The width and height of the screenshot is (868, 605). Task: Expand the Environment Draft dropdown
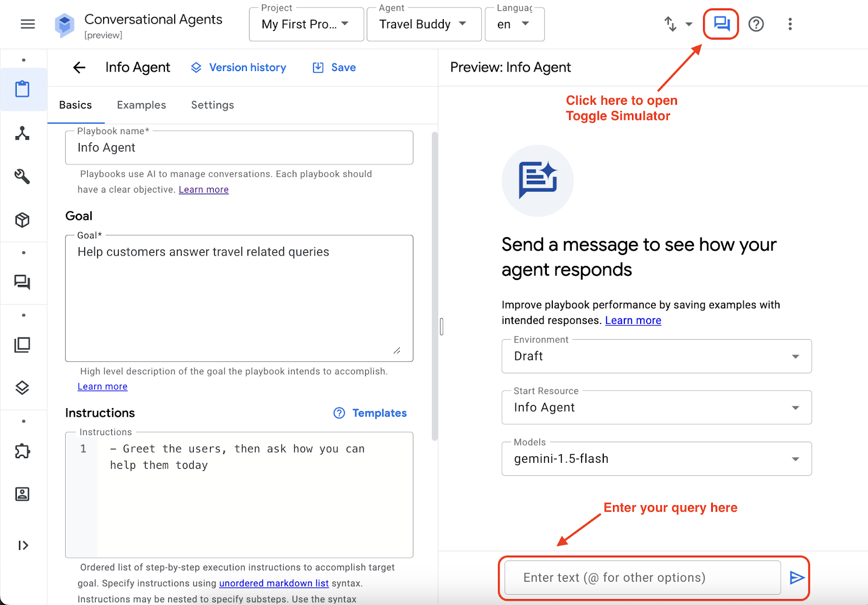point(656,356)
